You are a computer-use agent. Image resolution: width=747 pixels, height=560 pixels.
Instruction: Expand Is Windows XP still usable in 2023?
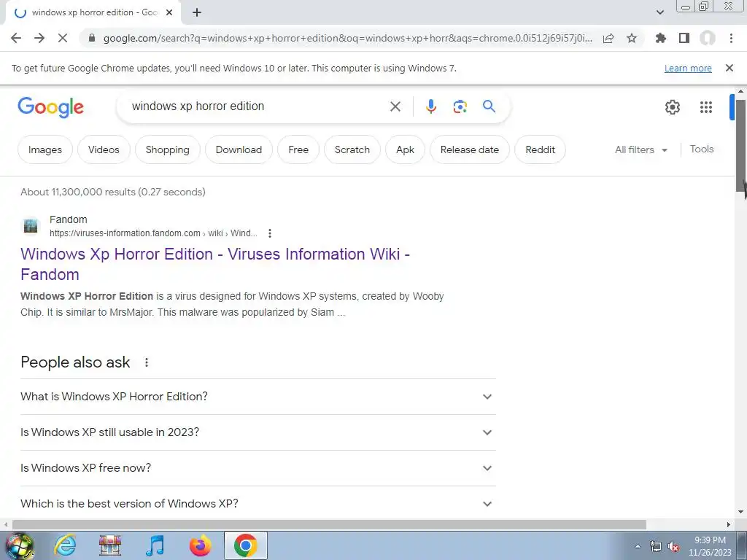(x=258, y=432)
